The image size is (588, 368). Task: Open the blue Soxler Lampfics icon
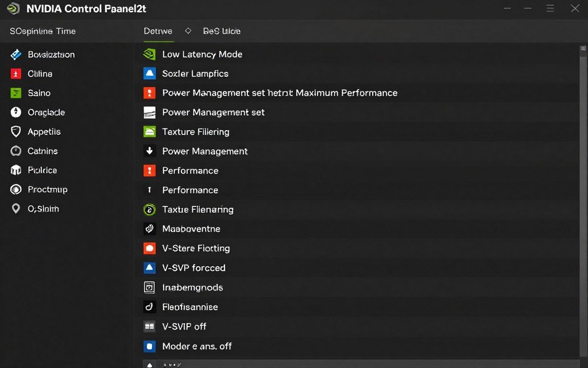pyautogui.click(x=149, y=74)
